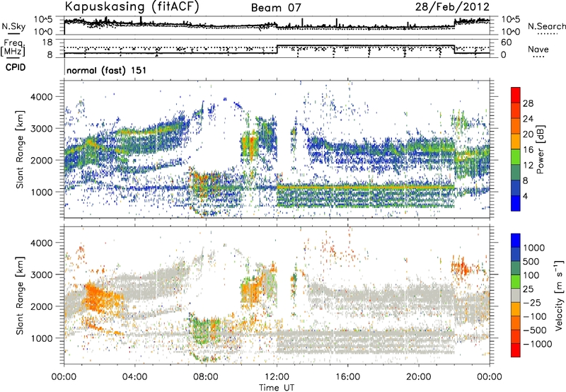This screenshot has width=566, height=392.
Task: Select the N.Search legend label
Action: coord(546,26)
